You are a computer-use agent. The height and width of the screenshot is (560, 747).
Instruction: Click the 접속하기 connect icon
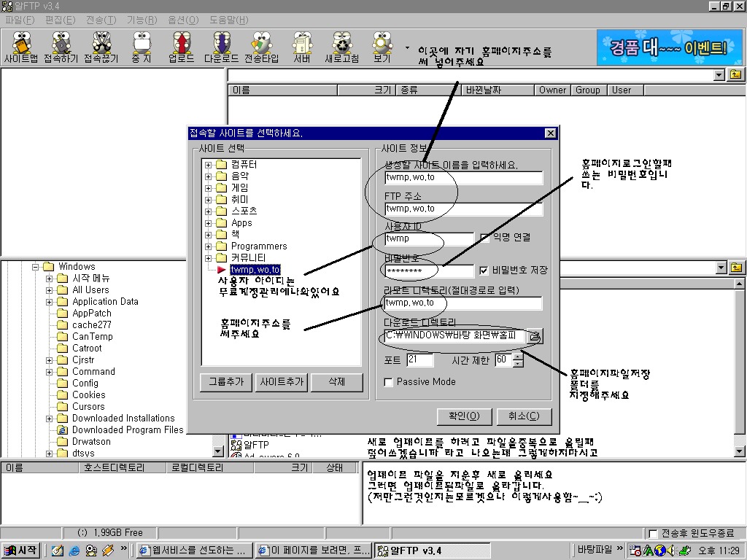[61, 47]
